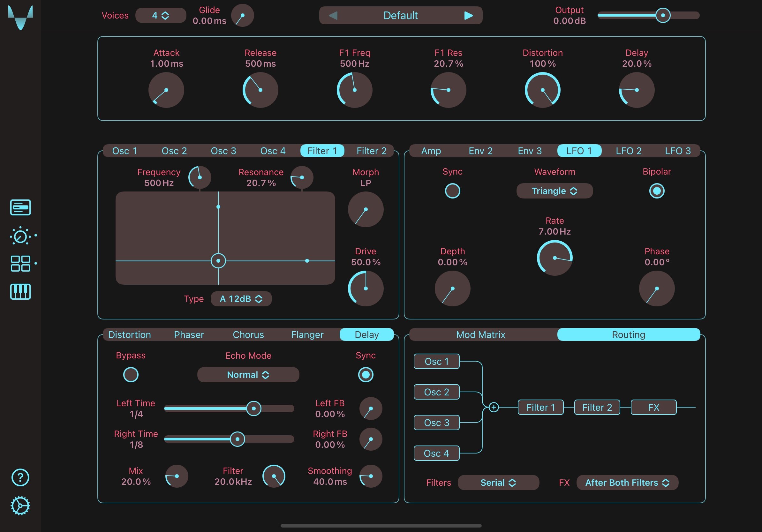This screenshot has height=532, width=762.
Task: Click the filter Frequency small knob
Action: [200, 177]
